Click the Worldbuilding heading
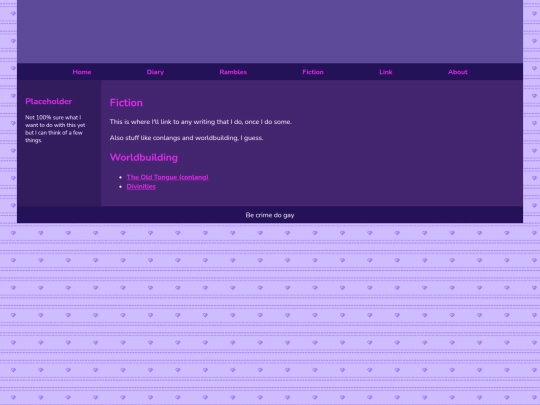This screenshot has width=540, height=405. tap(144, 157)
